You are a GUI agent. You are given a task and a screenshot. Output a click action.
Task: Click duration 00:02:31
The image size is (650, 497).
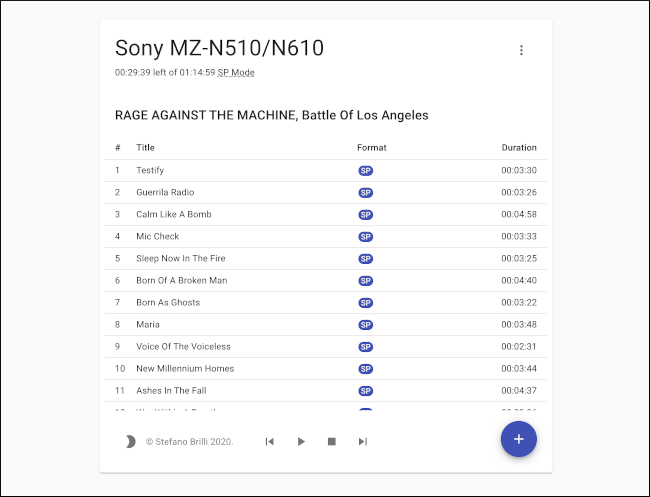519,347
